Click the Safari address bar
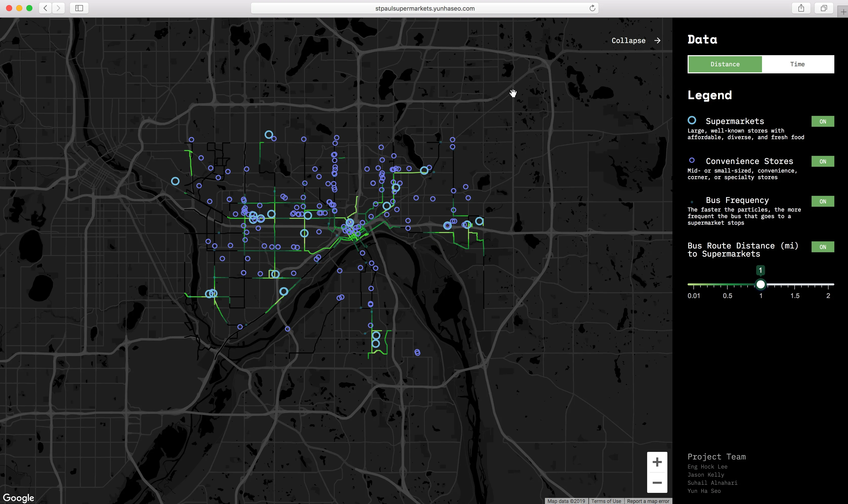848x504 pixels. [424, 8]
